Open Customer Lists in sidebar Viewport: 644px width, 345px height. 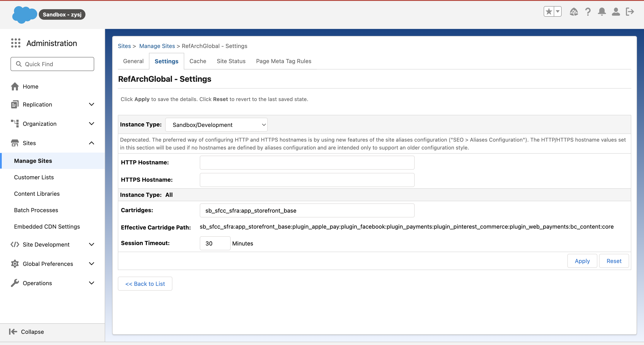pos(34,177)
